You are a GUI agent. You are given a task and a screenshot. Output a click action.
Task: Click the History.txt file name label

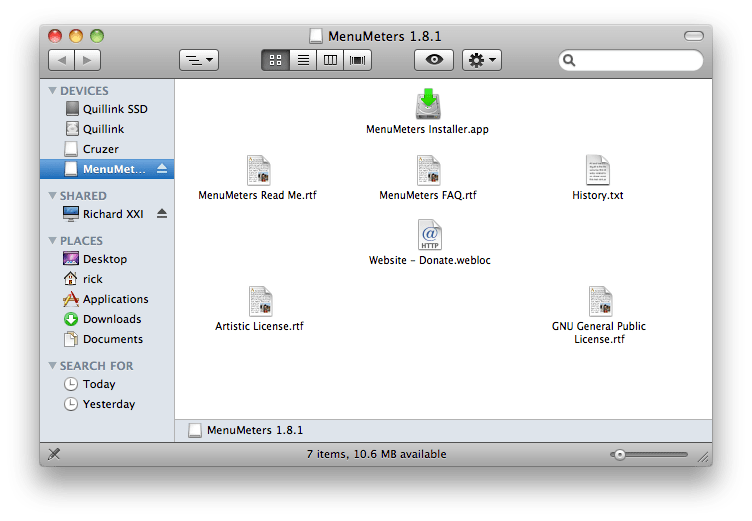click(598, 195)
